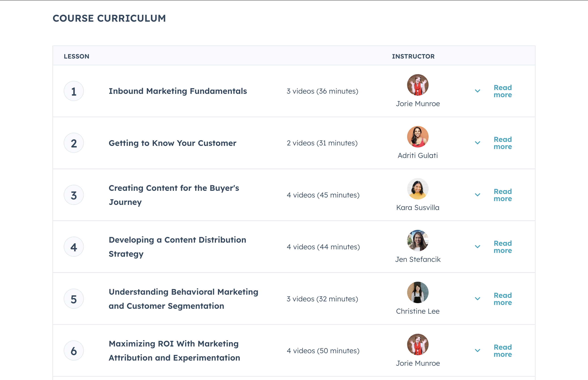Expand lesson 1 chevron arrow
Viewport: 588px width, 380px height.
pos(477,91)
